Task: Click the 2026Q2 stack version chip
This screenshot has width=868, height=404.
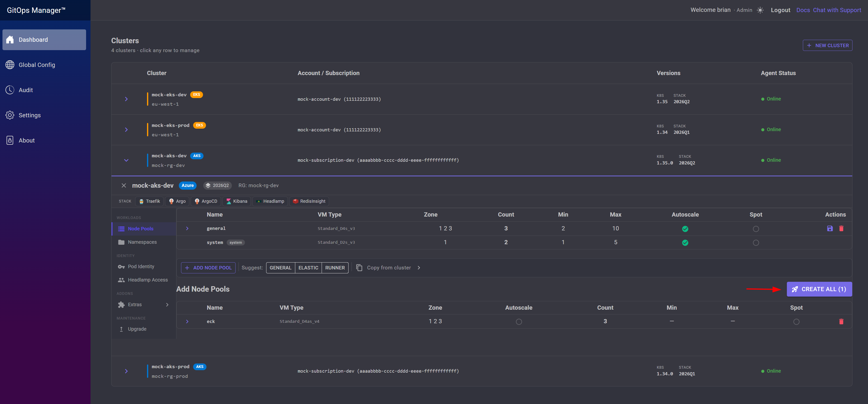Action: 217,185
